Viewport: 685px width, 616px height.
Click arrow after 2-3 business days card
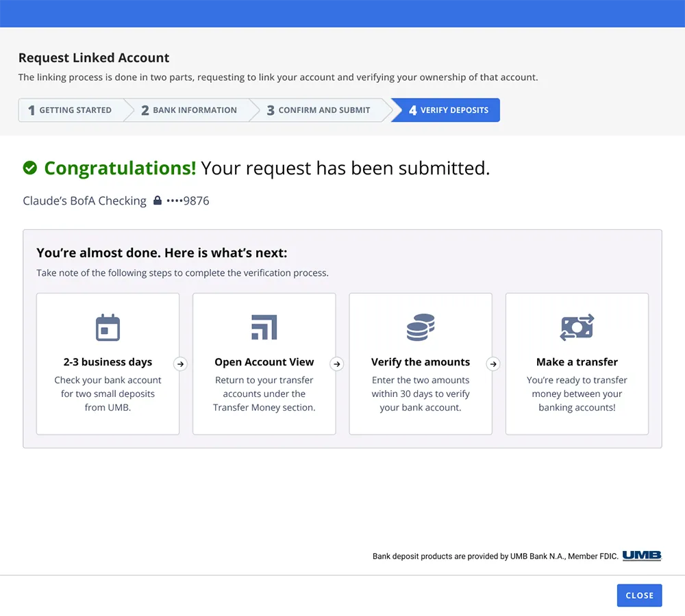(180, 363)
